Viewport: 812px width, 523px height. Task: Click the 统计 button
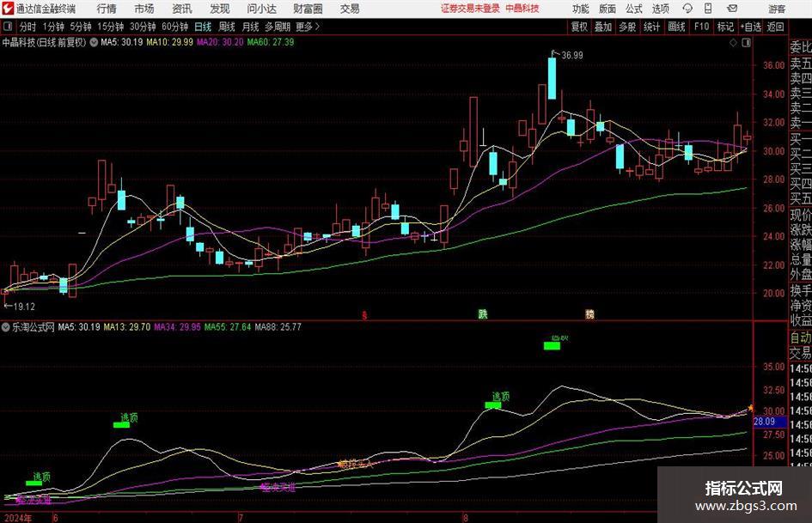(x=651, y=27)
